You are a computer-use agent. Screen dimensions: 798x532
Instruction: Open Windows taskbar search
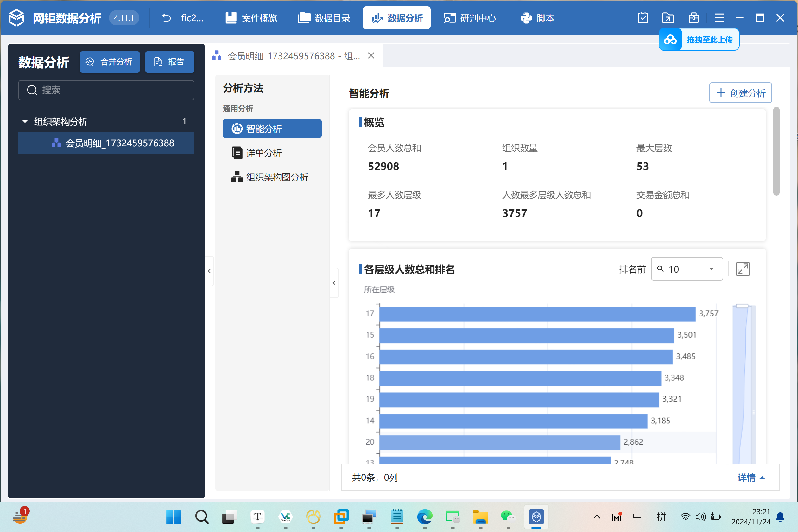[x=201, y=517]
